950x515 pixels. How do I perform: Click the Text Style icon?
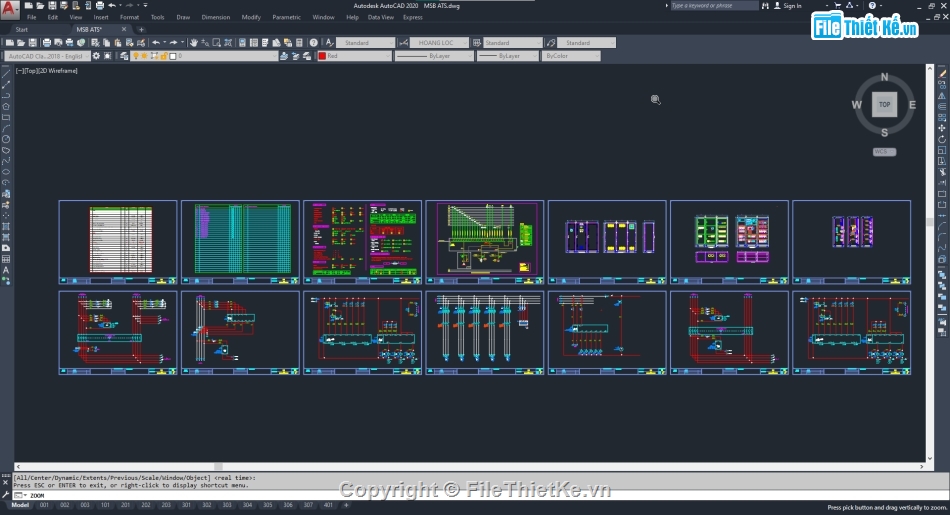click(330, 42)
